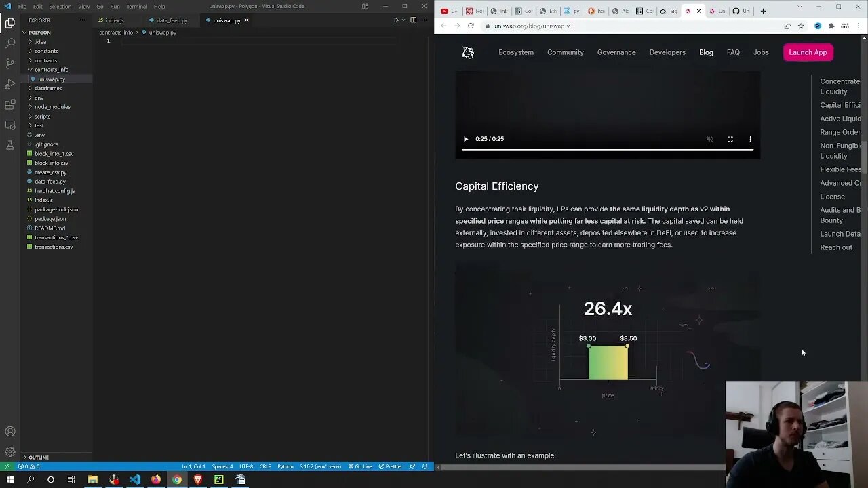This screenshot has height=488, width=868.
Task: Bookmark this page with the star icon
Action: tap(801, 26)
